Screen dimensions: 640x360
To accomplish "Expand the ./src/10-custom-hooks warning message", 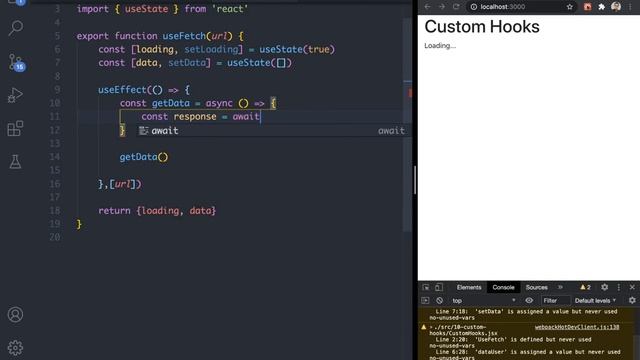I will pyautogui.click(x=431, y=327).
